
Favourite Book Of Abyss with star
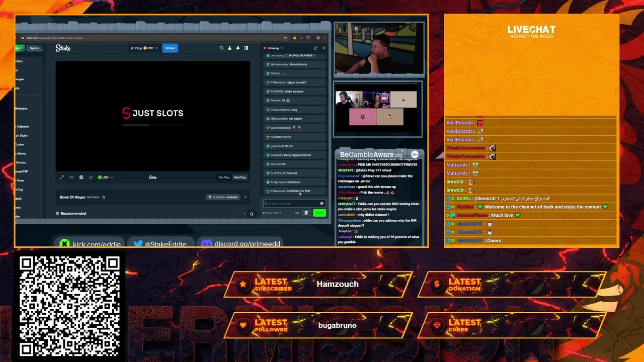click(104, 197)
